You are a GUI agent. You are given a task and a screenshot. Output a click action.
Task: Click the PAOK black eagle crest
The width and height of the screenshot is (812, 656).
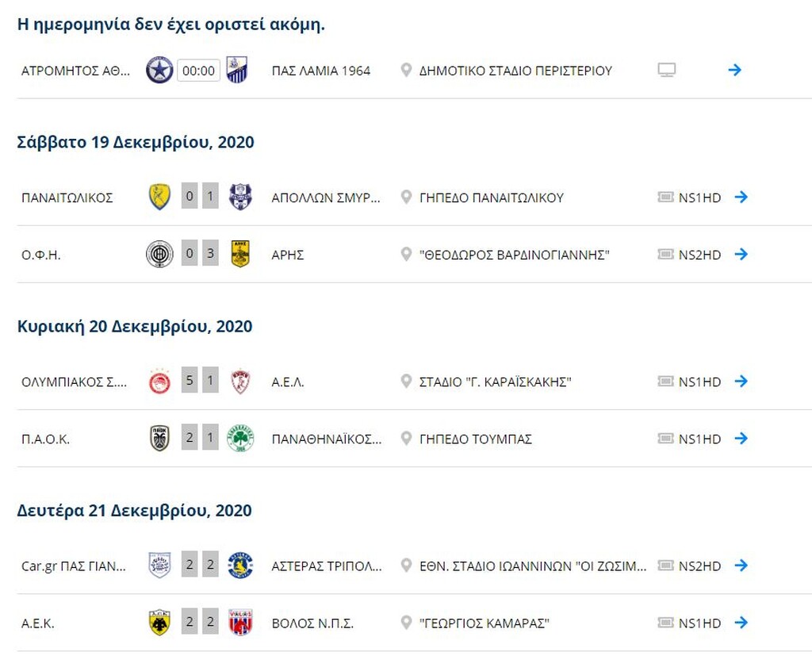point(159,439)
